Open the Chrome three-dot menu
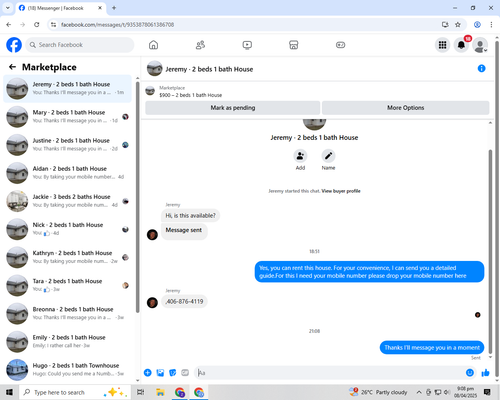Screen dimensions: 500x400 491,24
